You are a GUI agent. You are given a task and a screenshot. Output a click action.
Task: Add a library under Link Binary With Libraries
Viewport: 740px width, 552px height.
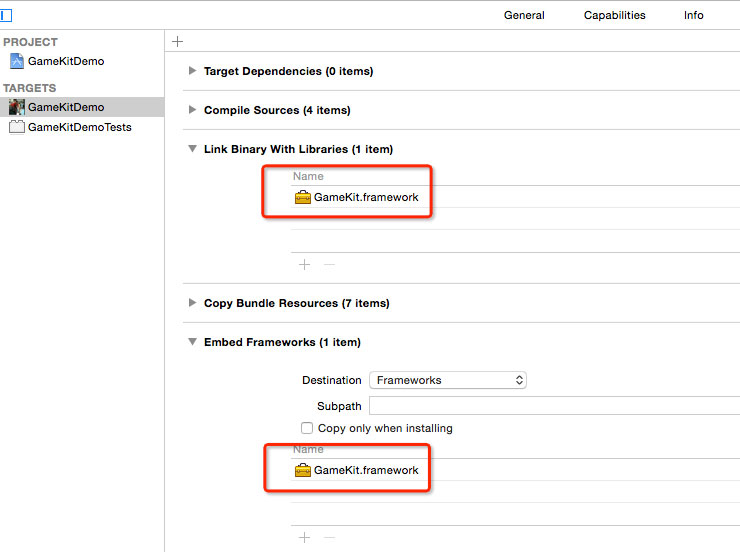coord(305,265)
